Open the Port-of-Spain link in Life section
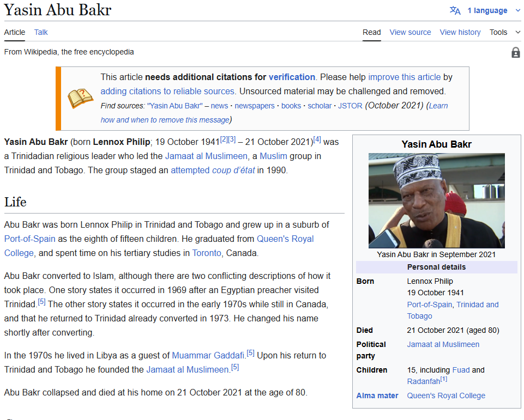Screen dimensions: 524x420 [30, 239]
